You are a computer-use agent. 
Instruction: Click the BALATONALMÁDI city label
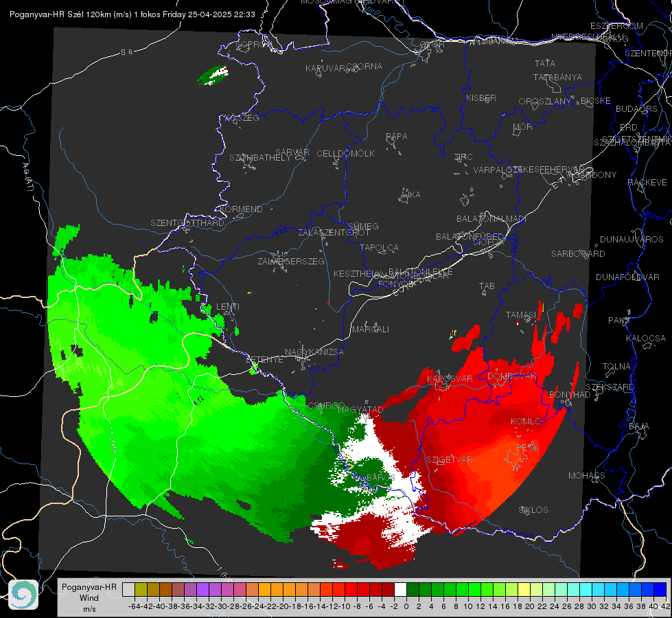coord(491,219)
